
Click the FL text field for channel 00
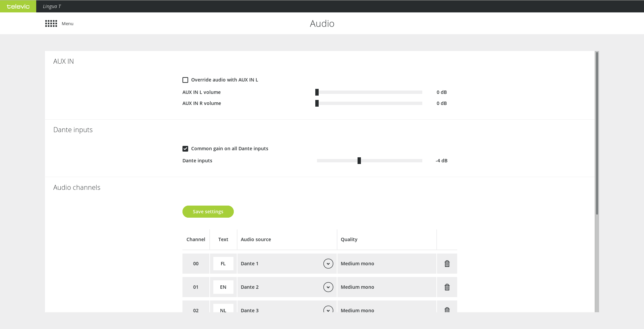223,264
